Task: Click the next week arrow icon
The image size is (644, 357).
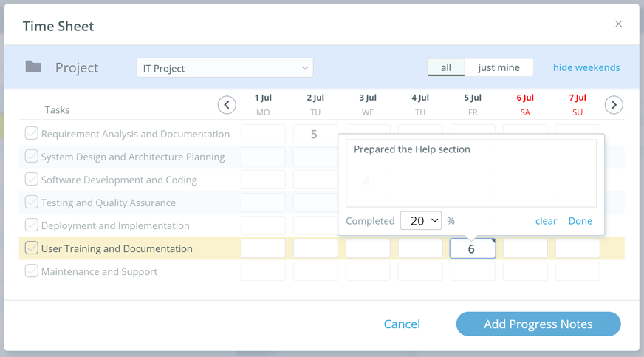Action: coord(614,105)
